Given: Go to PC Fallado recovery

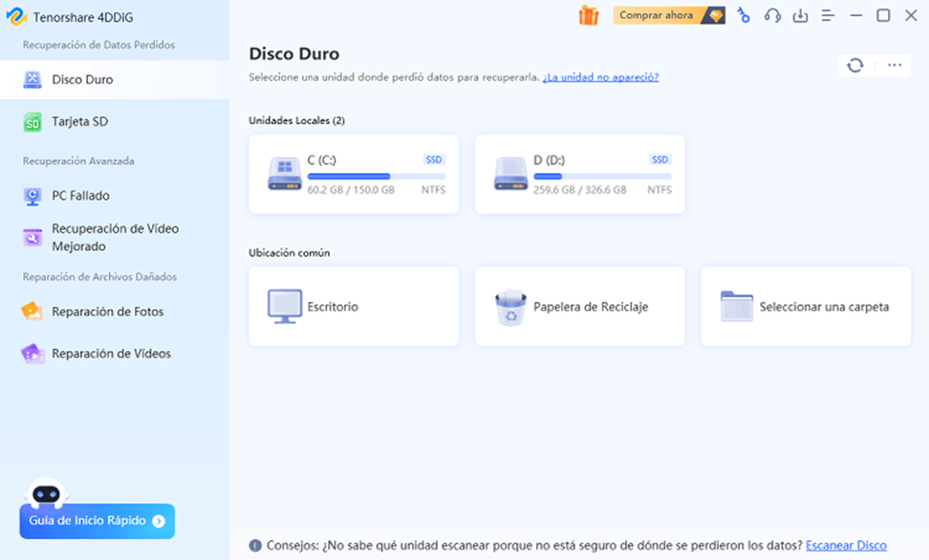Looking at the screenshot, I should pyautogui.click(x=80, y=195).
